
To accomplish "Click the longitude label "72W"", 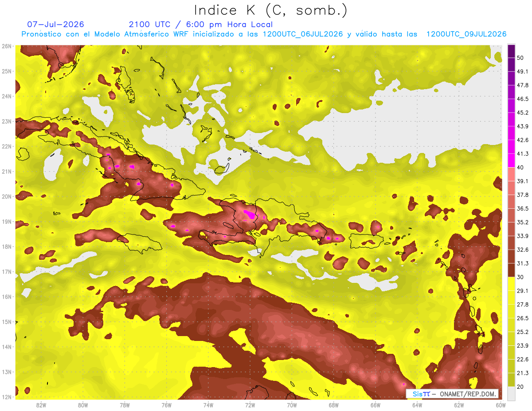I will (x=250, y=405).
